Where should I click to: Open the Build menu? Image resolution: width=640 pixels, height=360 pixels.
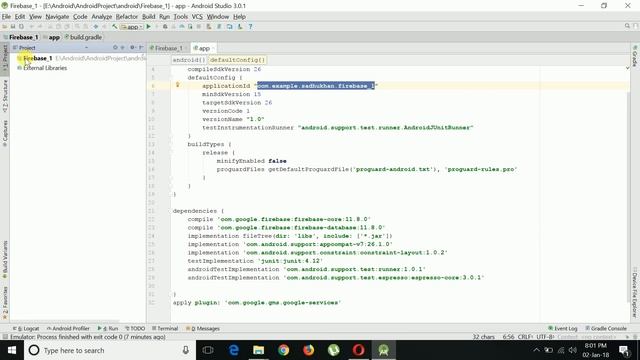pos(148,16)
